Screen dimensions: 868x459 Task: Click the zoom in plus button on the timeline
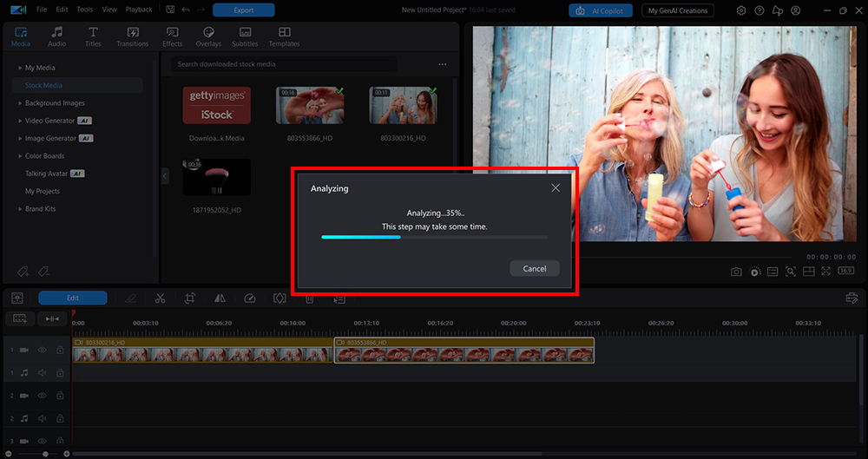pos(67,454)
